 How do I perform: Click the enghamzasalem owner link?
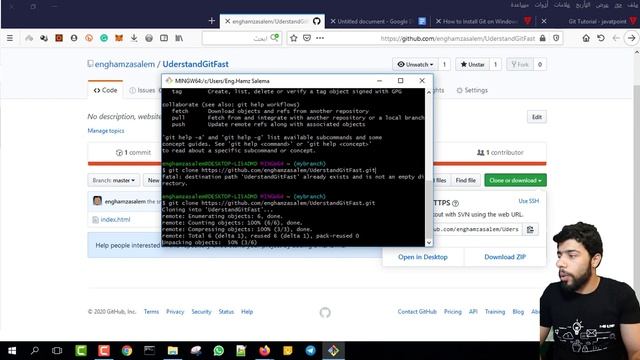pyautogui.click(x=125, y=64)
